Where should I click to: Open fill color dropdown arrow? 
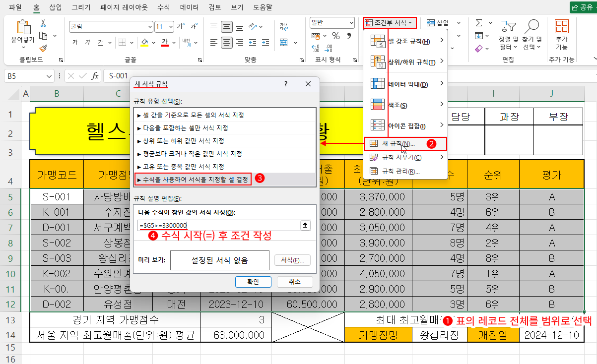tap(153, 43)
